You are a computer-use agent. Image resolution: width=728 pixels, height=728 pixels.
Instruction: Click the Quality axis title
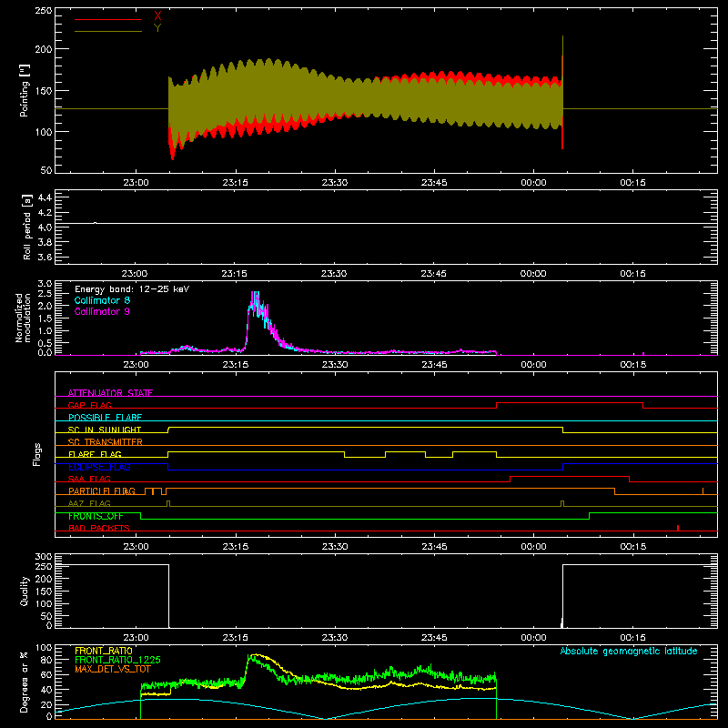(25, 591)
